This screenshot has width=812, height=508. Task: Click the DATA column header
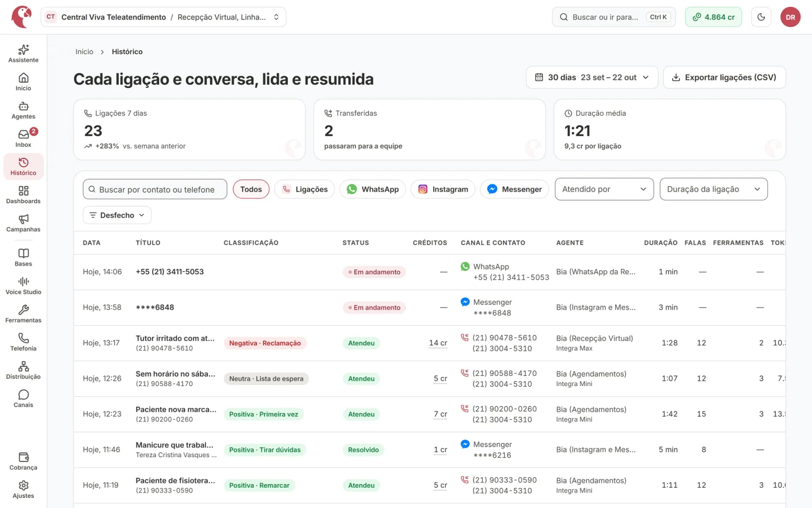pyautogui.click(x=92, y=243)
